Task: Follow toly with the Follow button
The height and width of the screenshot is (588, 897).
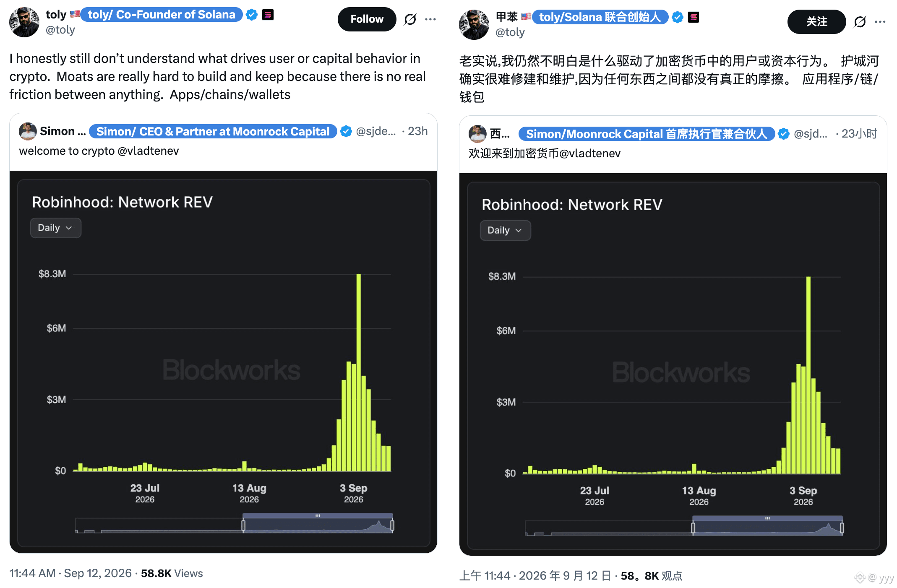Action: pyautogui.click(x=367, y=19)
